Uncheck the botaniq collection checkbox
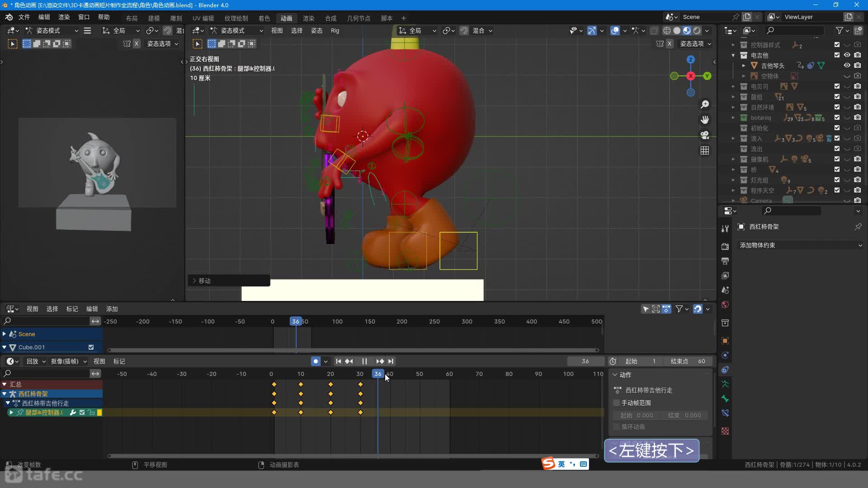Viewport: 868px width, 488px height. pos(837,117)
